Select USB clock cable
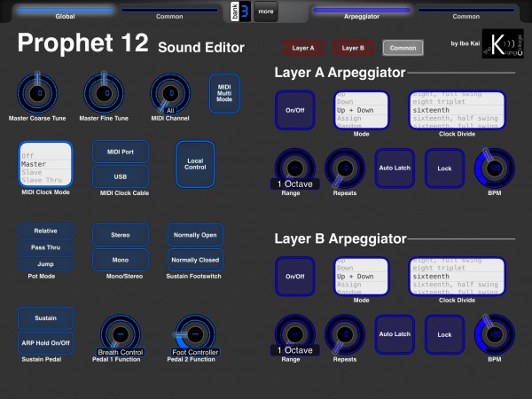532x399 pixels. pos(121,176)
